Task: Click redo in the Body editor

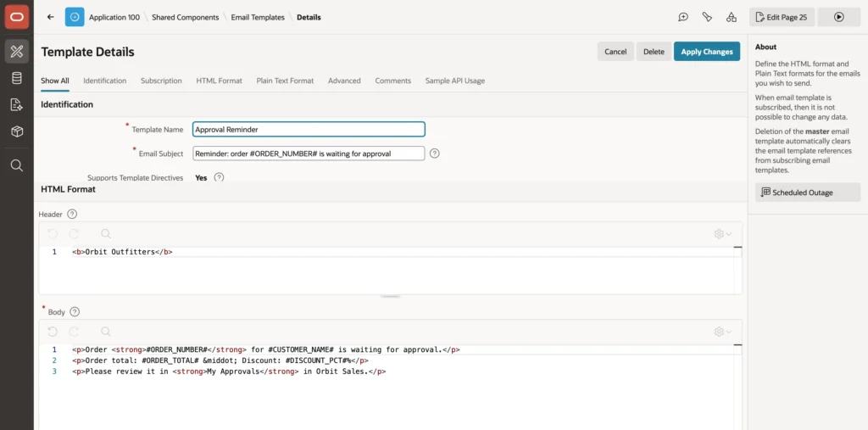Action: (x=75, y=332)
